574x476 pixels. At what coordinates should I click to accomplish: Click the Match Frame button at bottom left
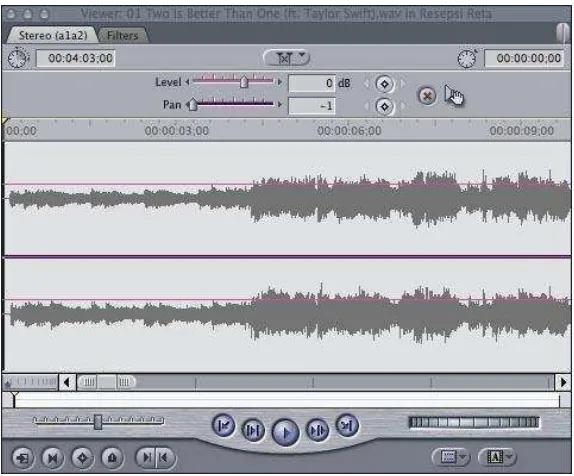23,458
